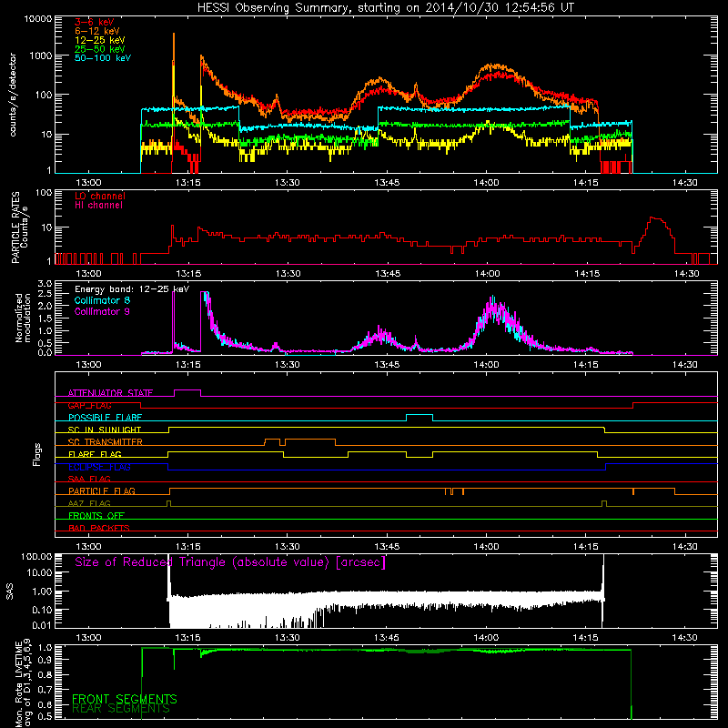This screenshot has width=728, height=728.
Task: Click the 13:00 tick under particle rates plot
Action: 88,274
